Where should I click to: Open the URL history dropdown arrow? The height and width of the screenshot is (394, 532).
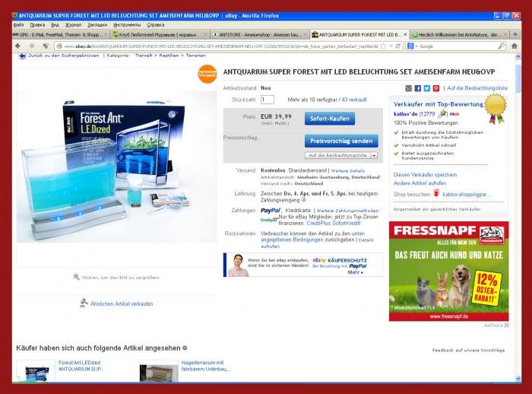click(x=392, y=46)
